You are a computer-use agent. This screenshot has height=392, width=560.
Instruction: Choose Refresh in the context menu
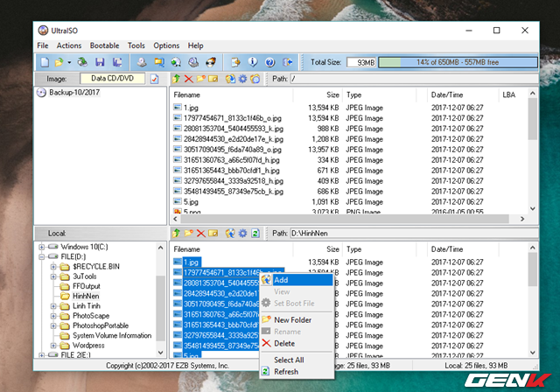tap(297, 372)
